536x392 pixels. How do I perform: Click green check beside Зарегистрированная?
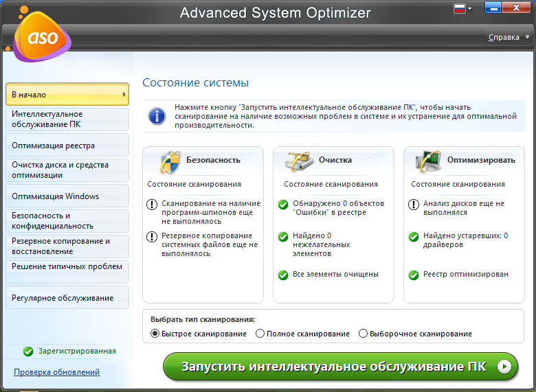[28, 351]
